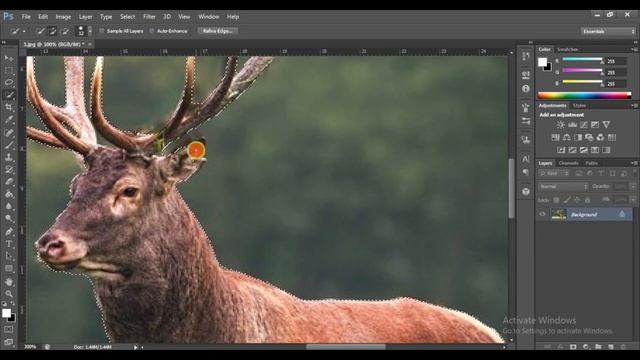Click the Refine Edge button

pyautogui.click(x=218, y=31)
